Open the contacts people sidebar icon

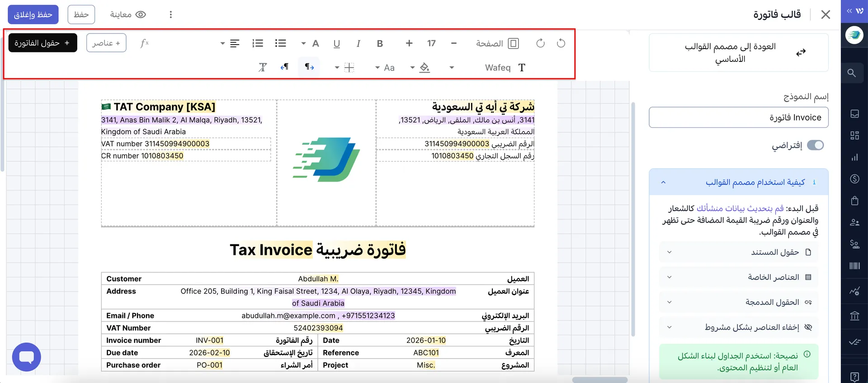coord(854,222)
